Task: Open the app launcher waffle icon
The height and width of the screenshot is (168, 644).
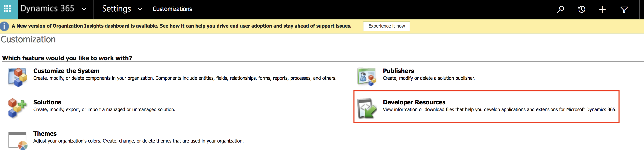Action: coord(7,9)
